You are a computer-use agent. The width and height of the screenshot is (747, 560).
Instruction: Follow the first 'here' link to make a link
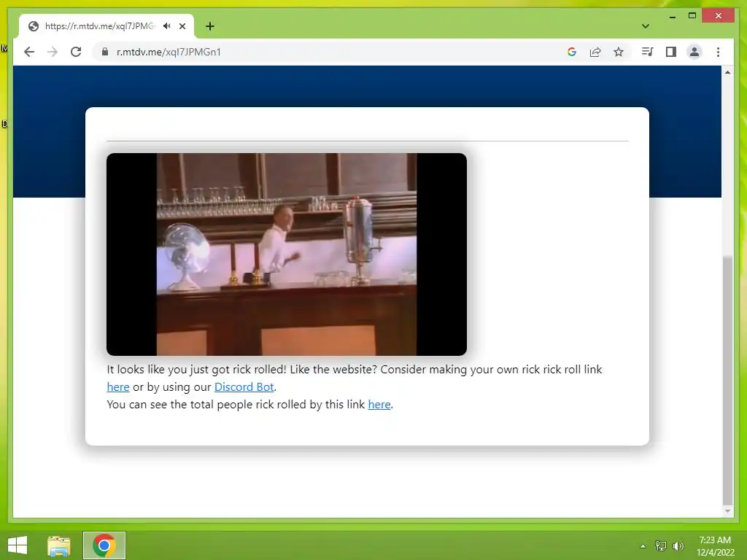(x=118, y=387)
